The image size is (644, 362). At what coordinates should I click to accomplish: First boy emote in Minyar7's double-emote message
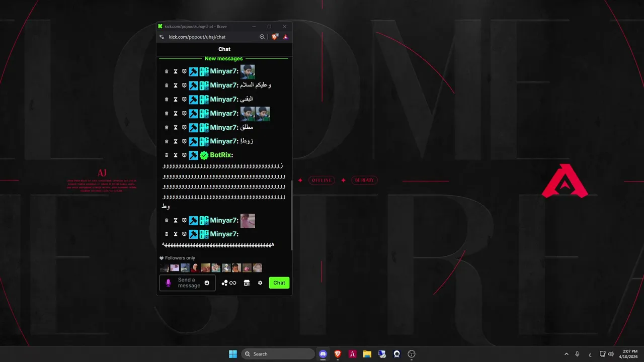click(248, 114)
